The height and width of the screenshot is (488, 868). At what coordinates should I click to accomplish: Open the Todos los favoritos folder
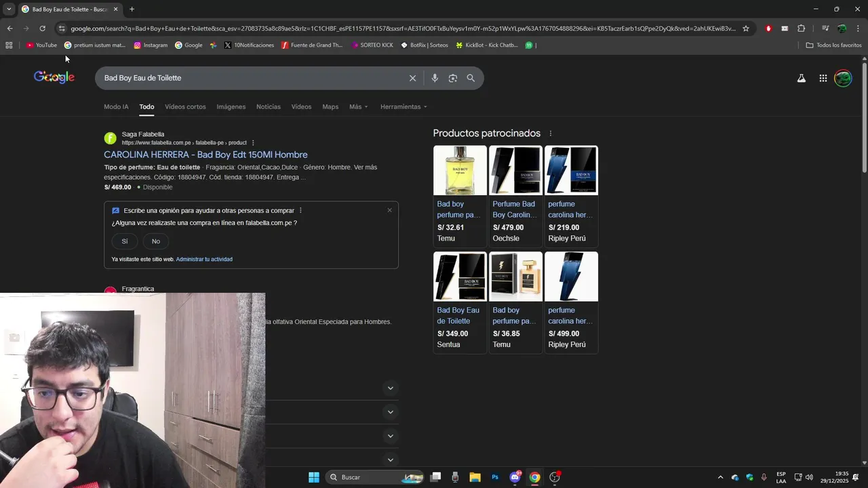[x=833, y=45]
